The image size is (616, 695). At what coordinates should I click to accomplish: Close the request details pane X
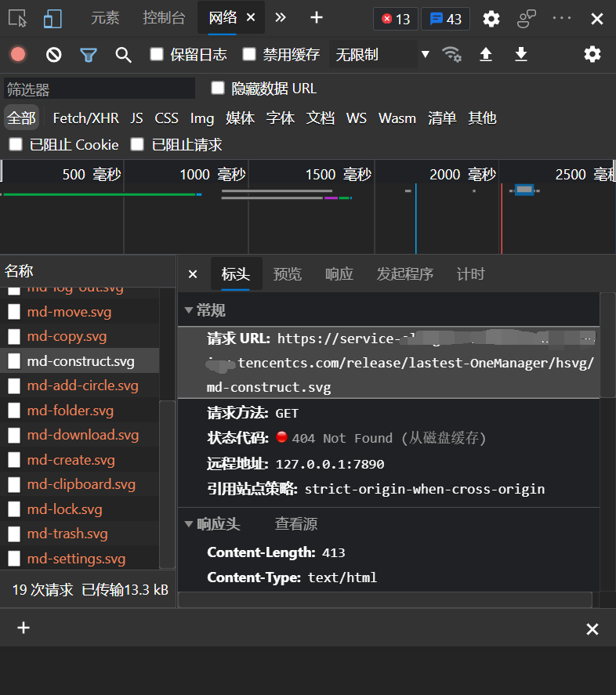click(193, 274)
